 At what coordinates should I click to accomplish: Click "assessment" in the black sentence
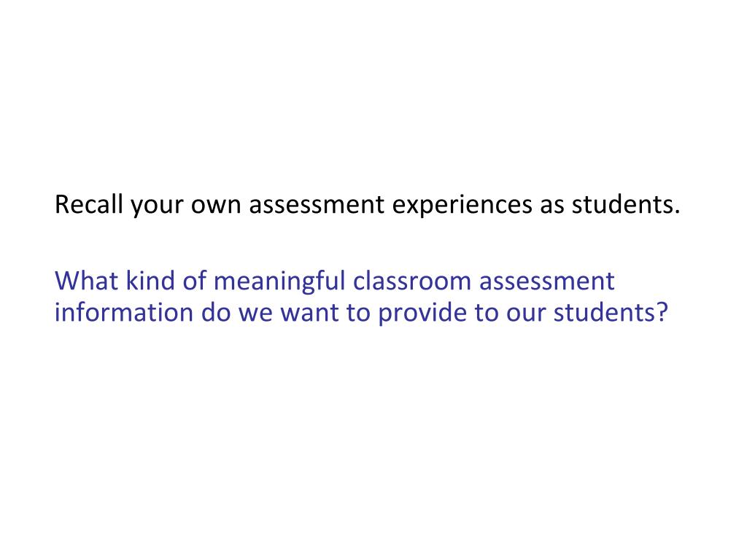pyautogui.click(x=317, y=206)
